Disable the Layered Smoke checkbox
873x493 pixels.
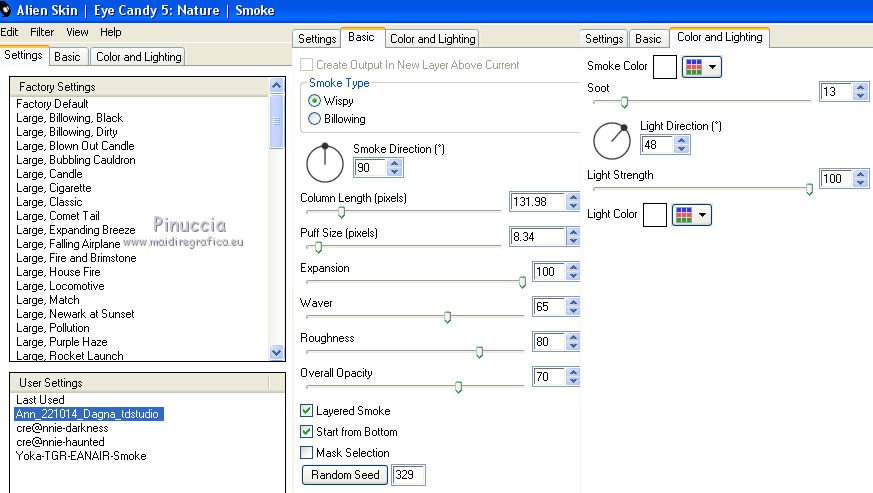coord(307,411)
